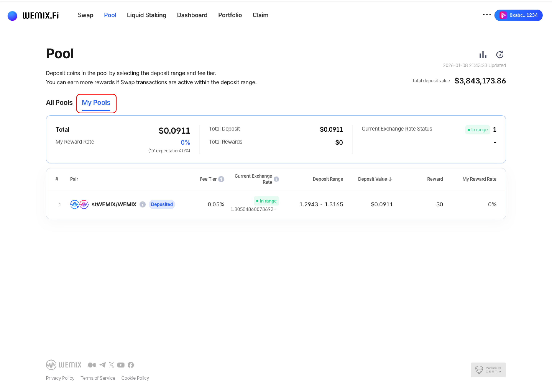The image size is (552, 392).
Task: Go to the Liquid Staking menu
Action: [x=146, y=15]
